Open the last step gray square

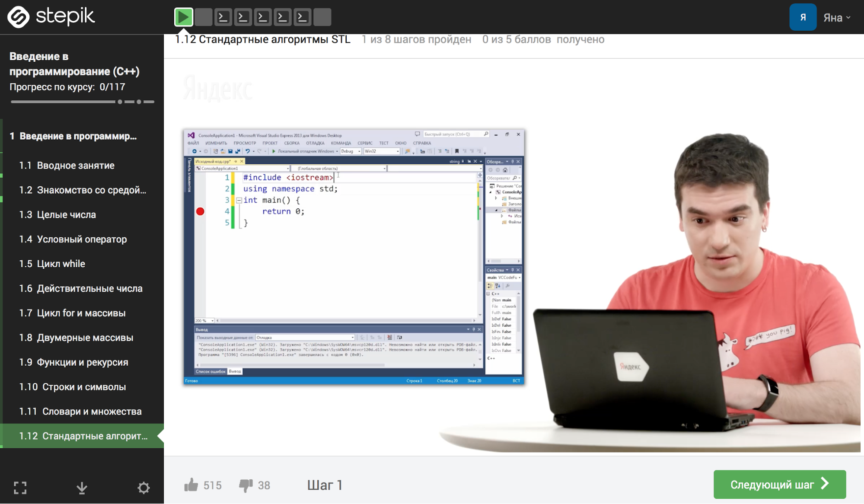pos(322,17)
